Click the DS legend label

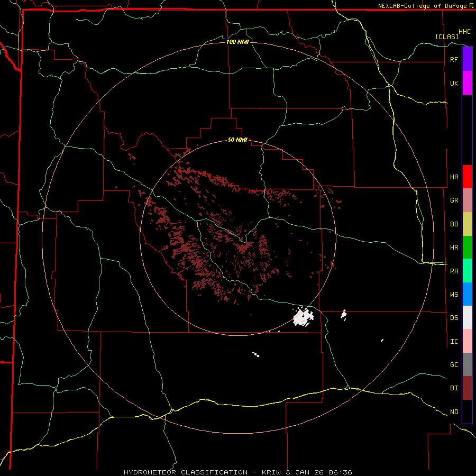coord(454,318)
